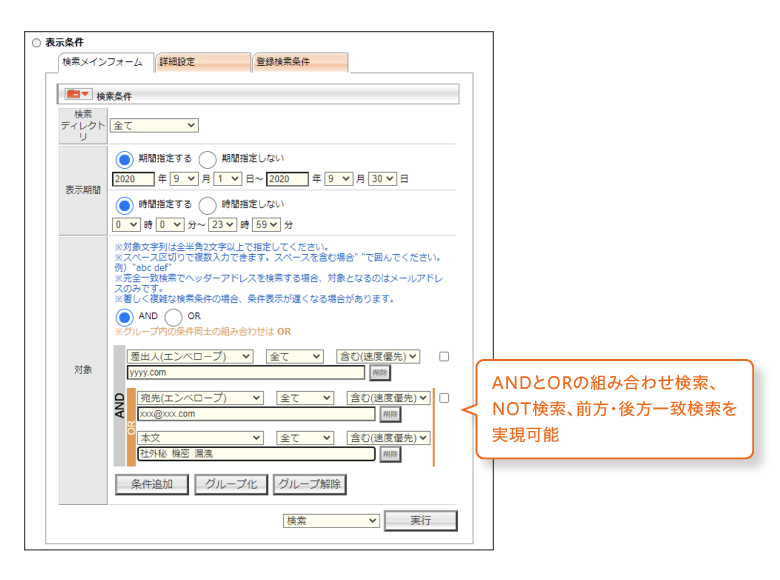Switch to the 検索メインフォーム tab

[105, 62]
